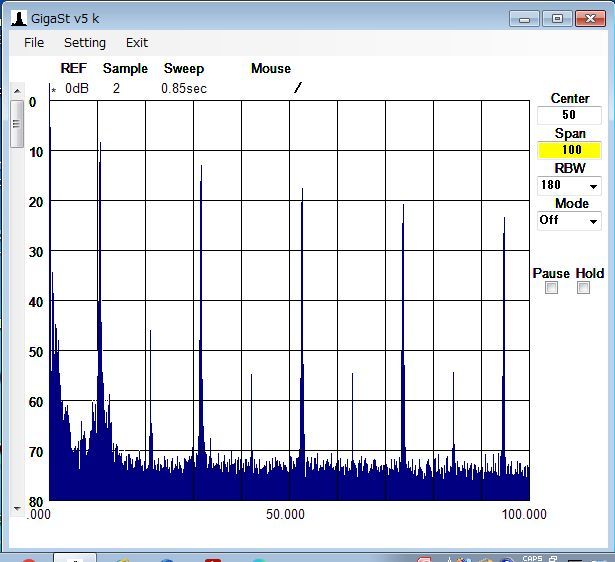The width and height of the screenshot is (615, 562).
Task: Click the scroll up arrow of REF level scrollbar
Action: click(17, 91)
